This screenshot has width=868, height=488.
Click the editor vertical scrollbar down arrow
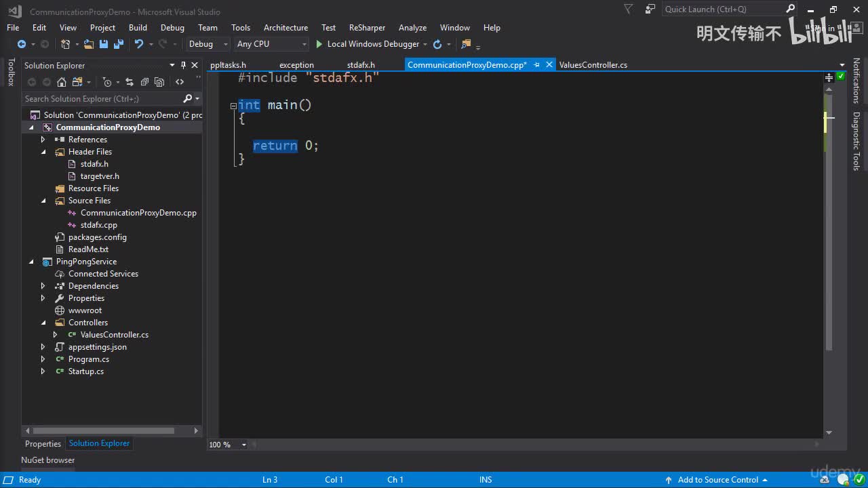829,432
